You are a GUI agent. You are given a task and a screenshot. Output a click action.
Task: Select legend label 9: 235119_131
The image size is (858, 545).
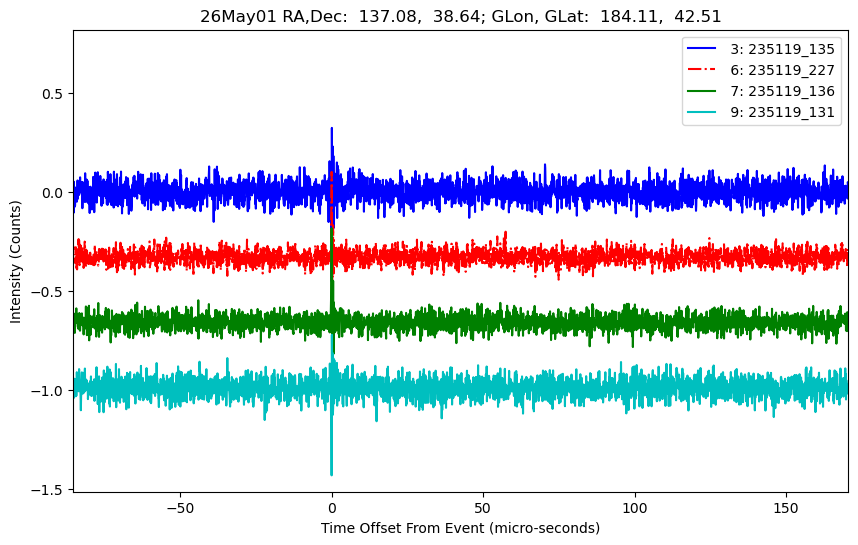click(x=782, y=113)
